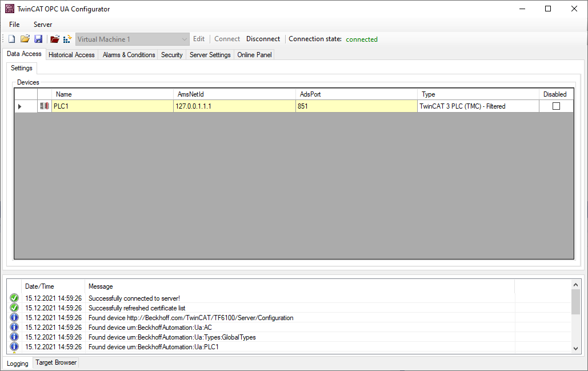Minimize the Configurator window

tap(522, 9)
